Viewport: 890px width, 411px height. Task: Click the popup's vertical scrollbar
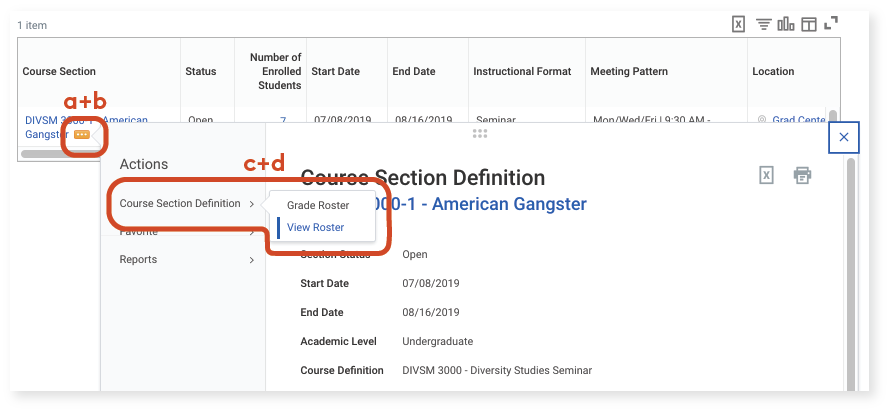coord(850,272)
